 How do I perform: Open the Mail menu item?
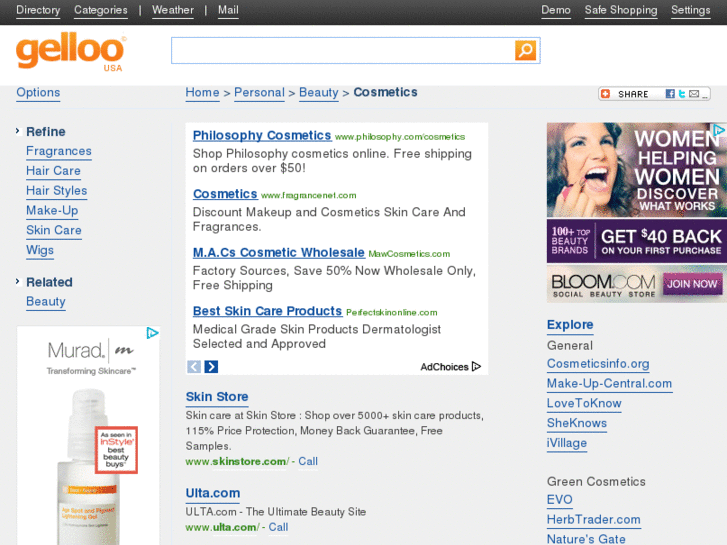[x=228, y=10]
